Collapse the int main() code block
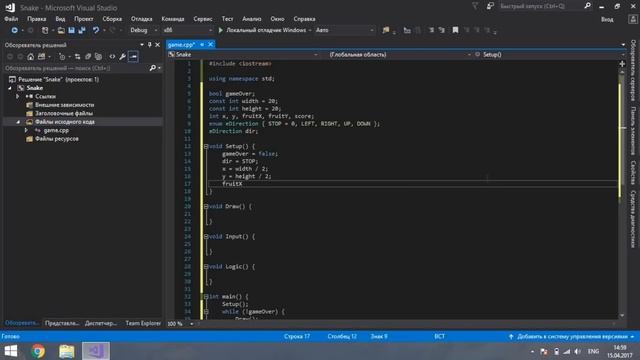Viewport: 640px width, 360px height. [x=206, y=297]
